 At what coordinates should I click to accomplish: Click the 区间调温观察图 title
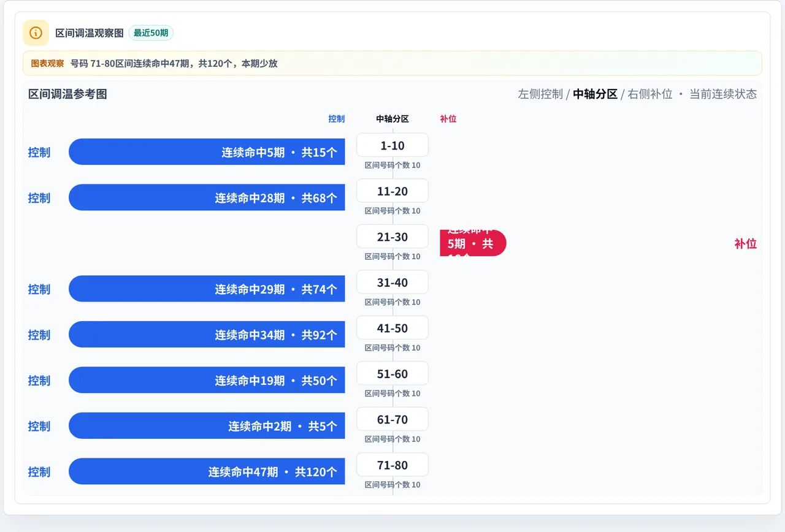[x=90, y=32]
